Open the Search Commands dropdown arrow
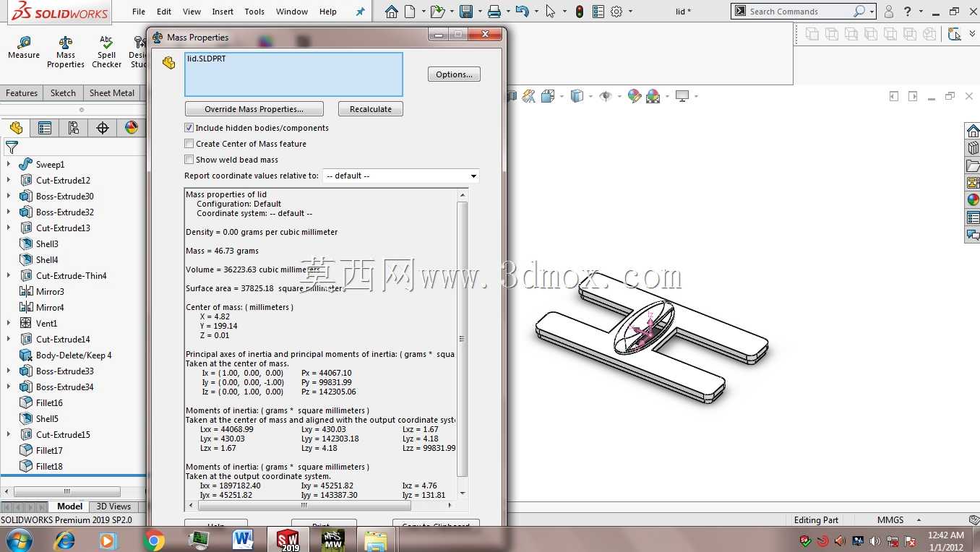Image resolution: width=980 pixels, height=552 pixels. [872, 12]
